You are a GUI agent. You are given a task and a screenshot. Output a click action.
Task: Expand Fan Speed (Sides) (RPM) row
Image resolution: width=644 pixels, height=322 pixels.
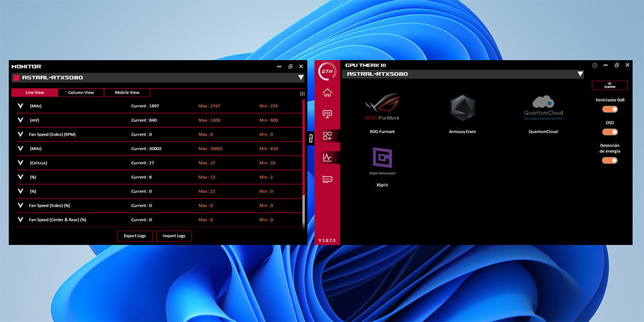(20, 135)
